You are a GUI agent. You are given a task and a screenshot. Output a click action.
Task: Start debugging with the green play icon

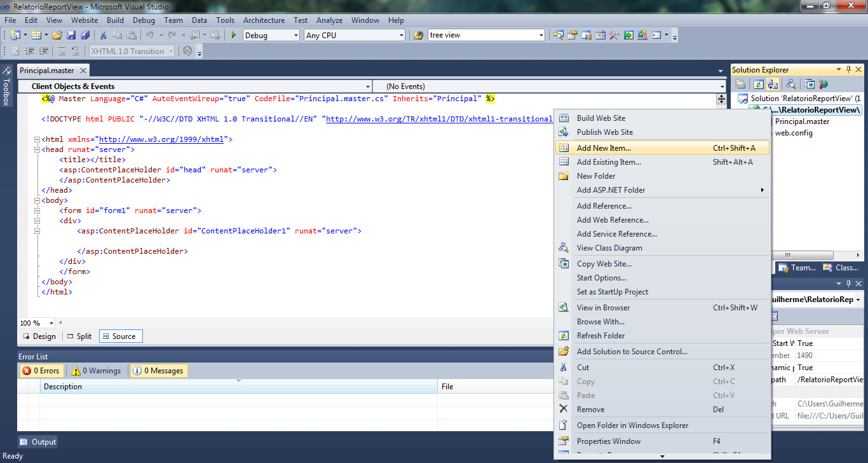234,35
